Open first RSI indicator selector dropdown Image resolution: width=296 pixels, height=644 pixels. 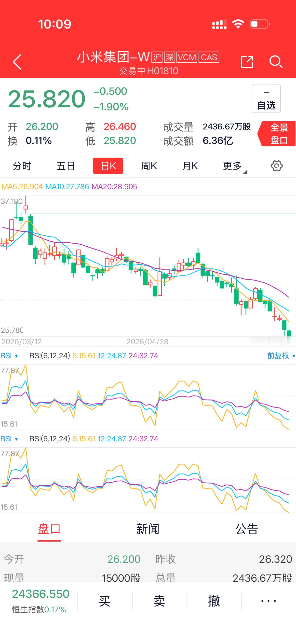point(9,356)
